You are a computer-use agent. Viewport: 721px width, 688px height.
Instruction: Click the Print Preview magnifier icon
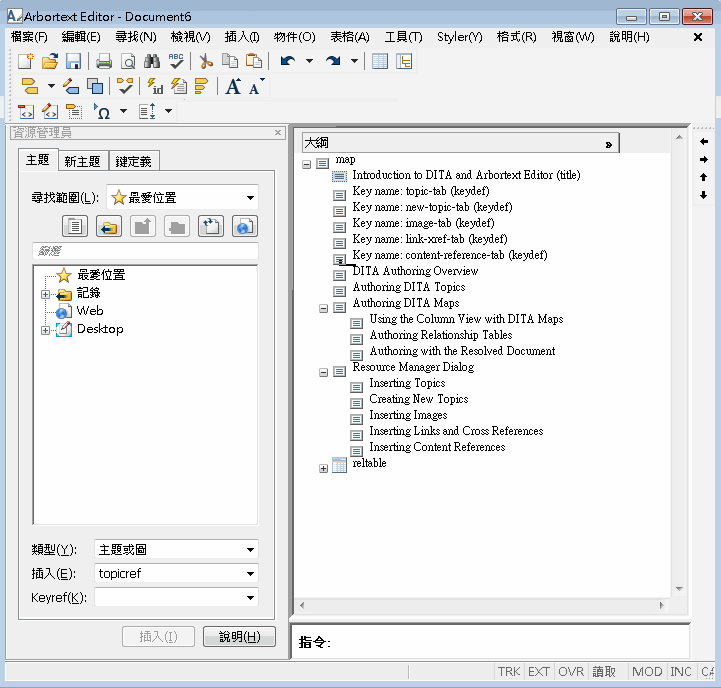tap(128, 61)
